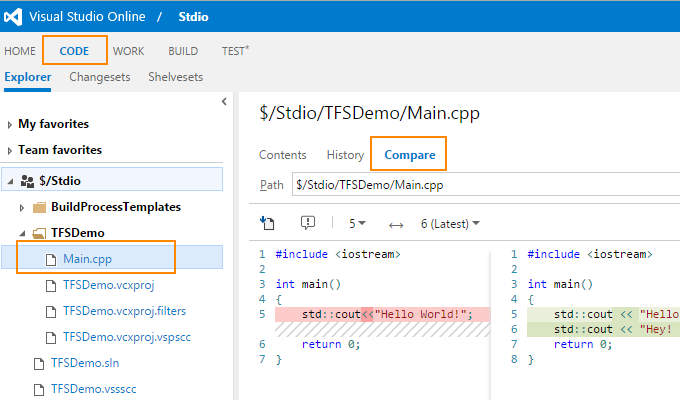The width and height of the screenshot is (680, 400).
Task: Open the Shelvesets view
Action: coord(176,77)
